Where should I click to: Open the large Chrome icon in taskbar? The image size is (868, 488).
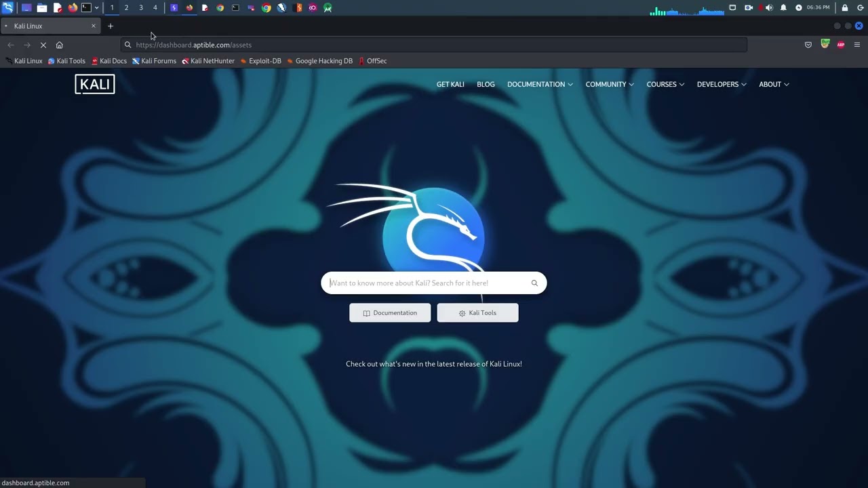[266, 7]
